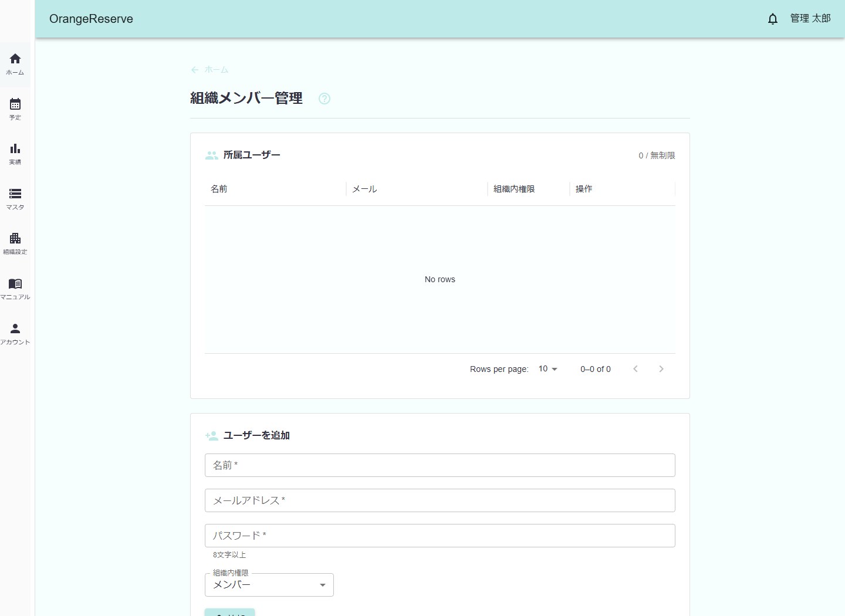Click the OrangeReserve app title
The width and height of the screenshot is (845, 616).
(91, 19)
